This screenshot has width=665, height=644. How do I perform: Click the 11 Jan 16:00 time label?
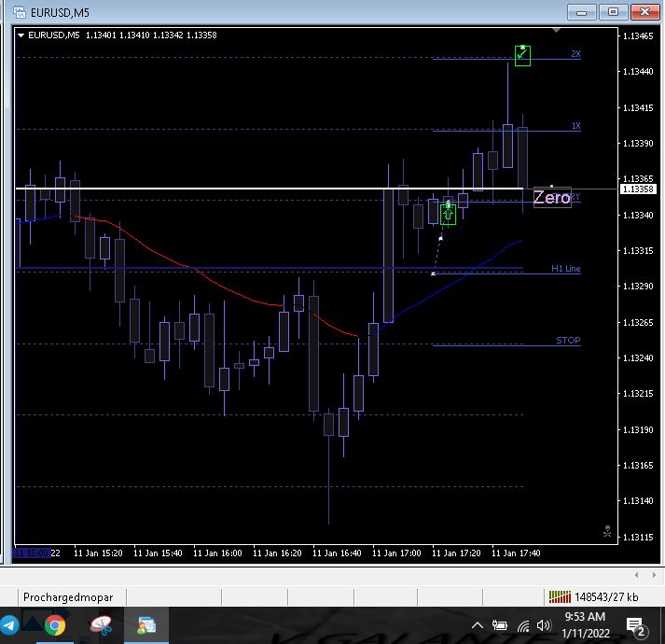pos(217,553)
